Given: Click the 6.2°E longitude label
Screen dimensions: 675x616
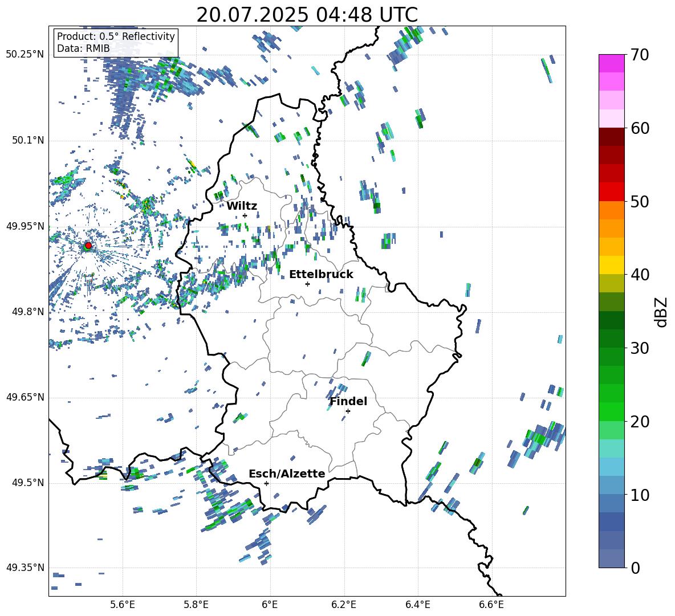Looking at the screenshot, I should pos(344,605).
